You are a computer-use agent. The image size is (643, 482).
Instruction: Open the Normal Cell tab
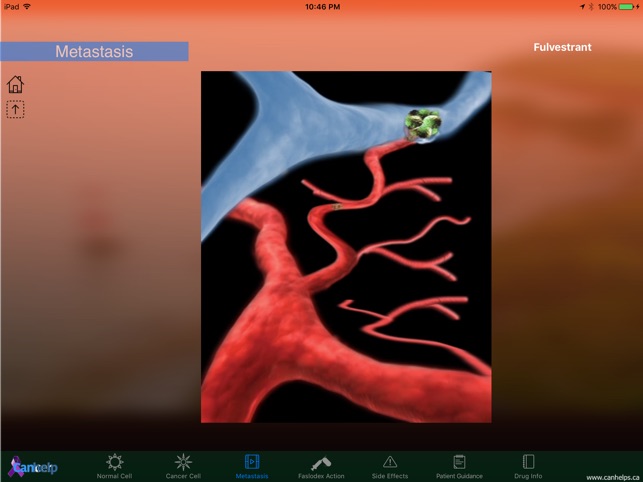114,466
